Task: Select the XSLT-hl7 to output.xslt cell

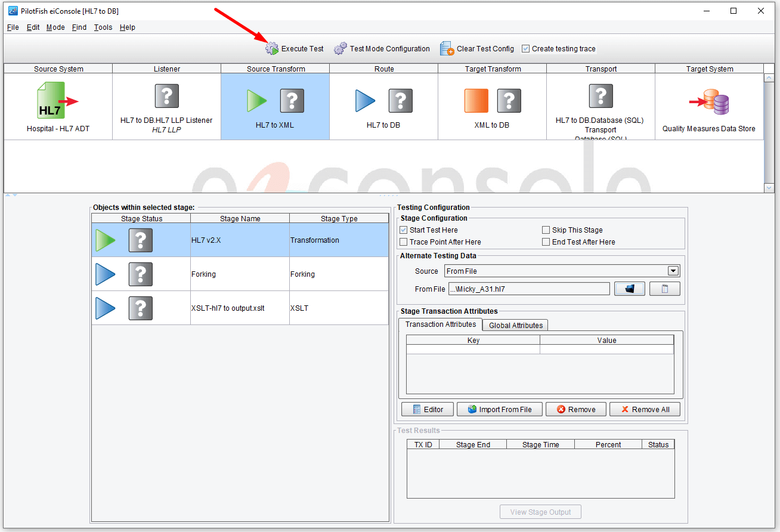Action: [240, 308]
